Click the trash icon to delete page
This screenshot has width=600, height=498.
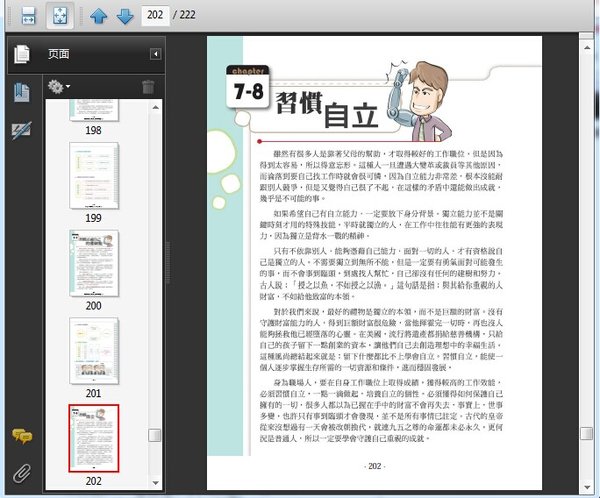click(x=148, y=87)
